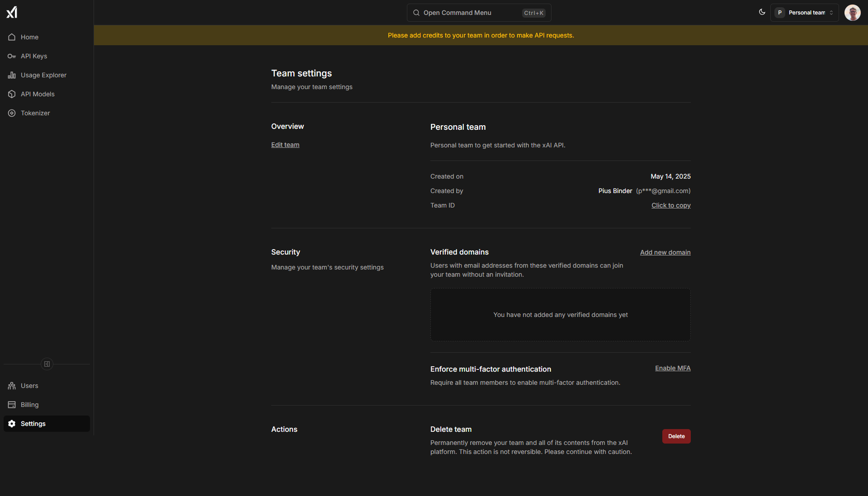Open the Billing page

[x=29, y=405]
